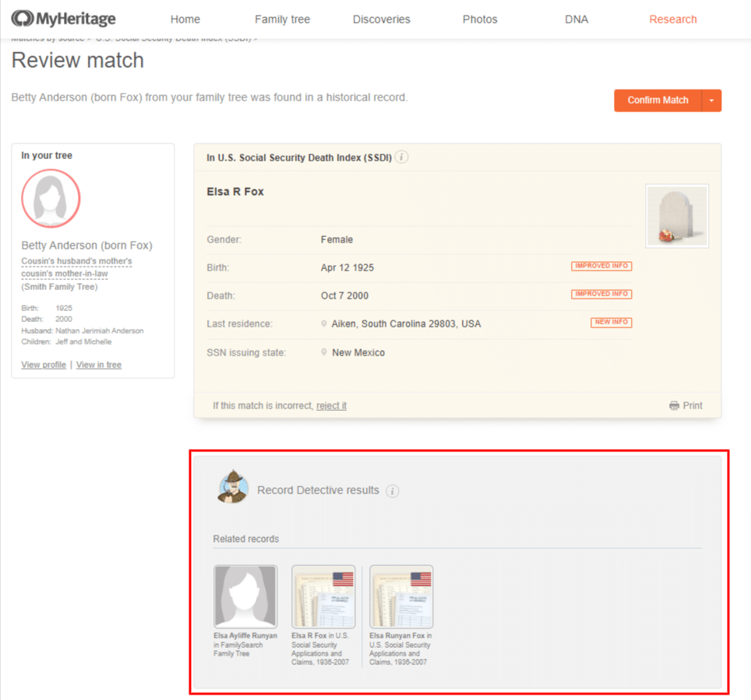This screenshot has height=700, width=751.
Task: Open the Research menu
Action: click(673, 19)
